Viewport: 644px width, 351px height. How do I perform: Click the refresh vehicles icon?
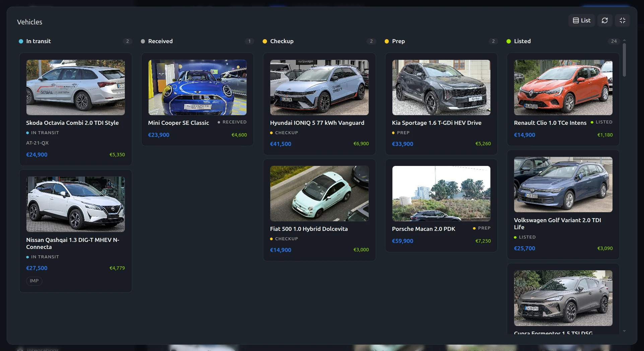tap(605, 20)
